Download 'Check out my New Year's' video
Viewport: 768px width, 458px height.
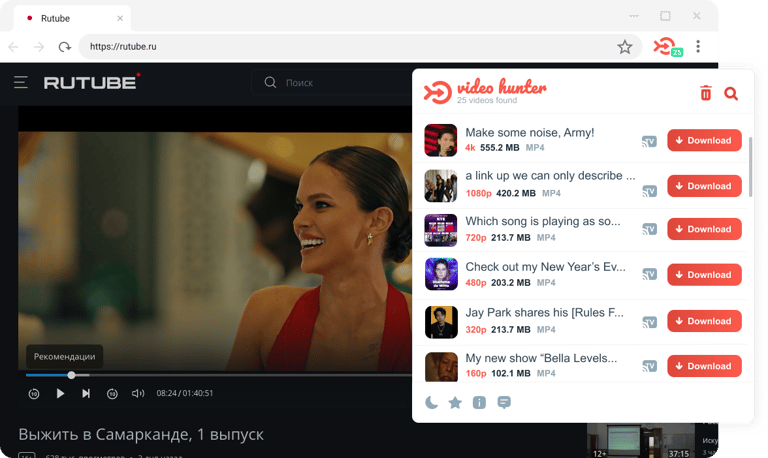(x=704, y=275)
